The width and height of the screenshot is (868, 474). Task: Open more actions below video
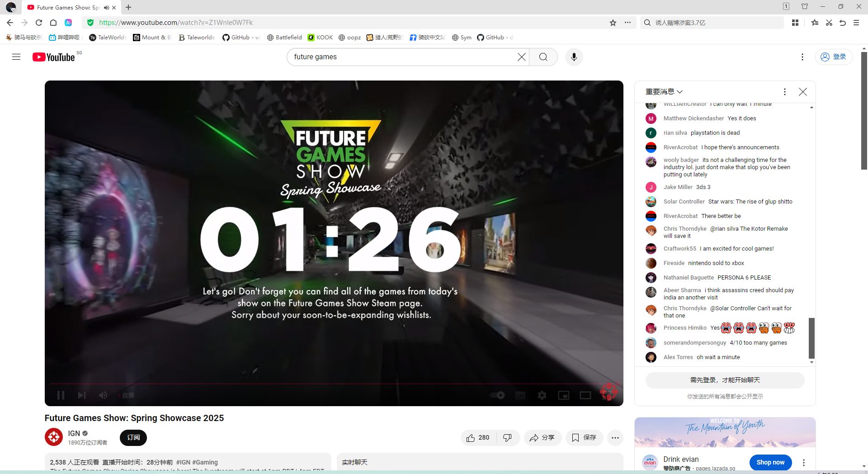[x=615, y=438]
